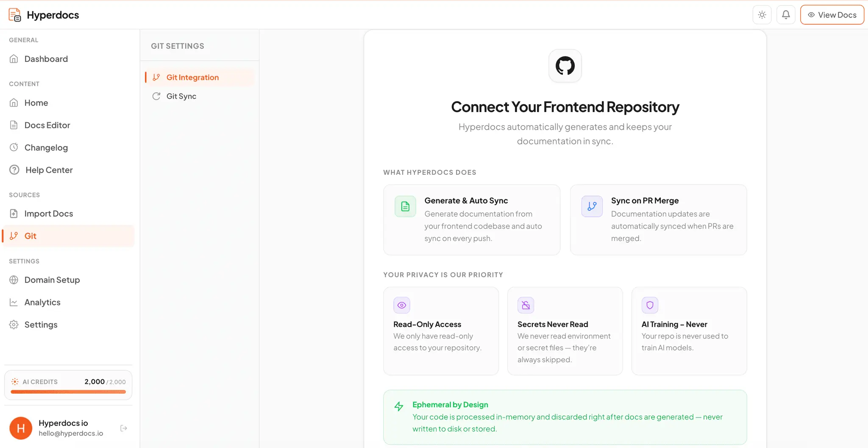
Task: Click the Settings gear icon
Action: (14, 325)
